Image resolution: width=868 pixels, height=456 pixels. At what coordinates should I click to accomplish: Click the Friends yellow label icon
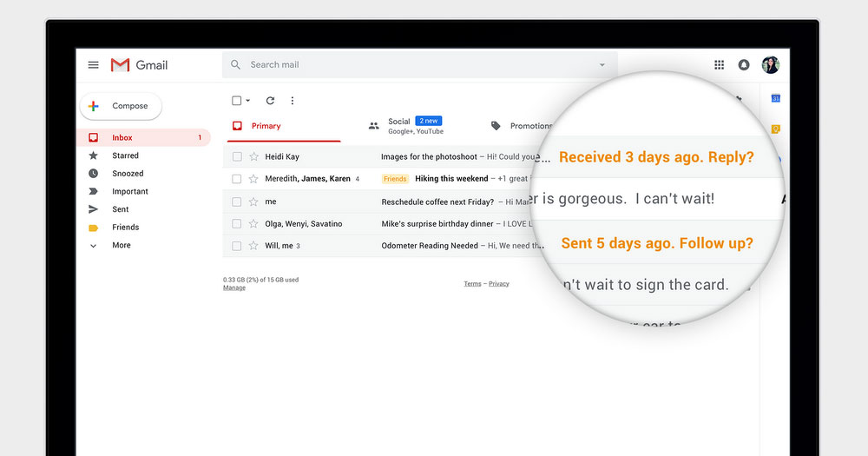94,228
